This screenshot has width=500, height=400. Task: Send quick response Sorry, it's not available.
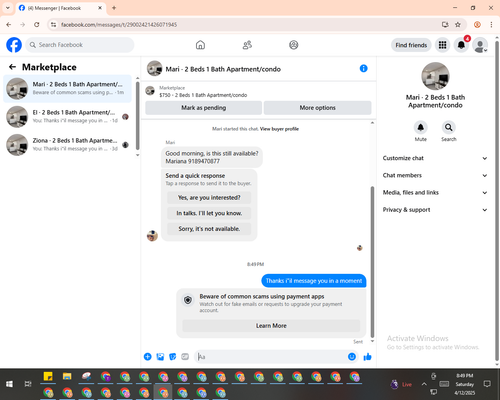[x=209, y=229]
